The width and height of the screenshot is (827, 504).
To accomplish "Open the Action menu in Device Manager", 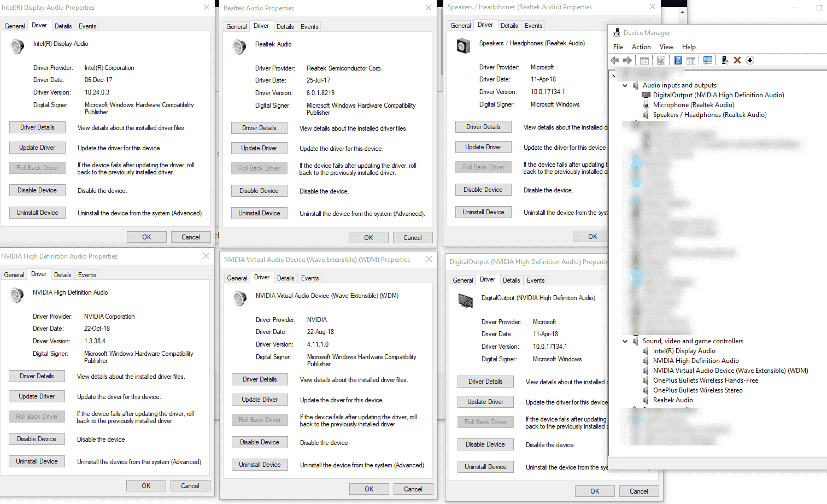I will (641, 47).
